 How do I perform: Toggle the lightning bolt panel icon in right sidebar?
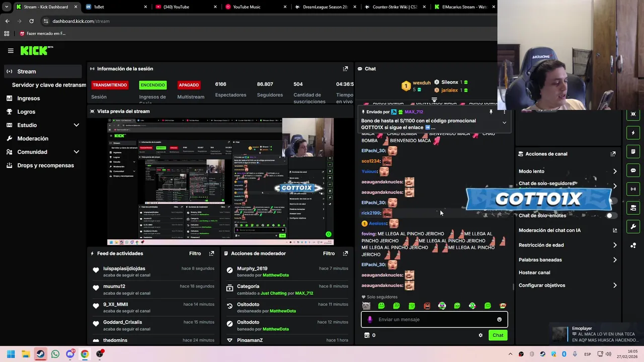[633, 133]
